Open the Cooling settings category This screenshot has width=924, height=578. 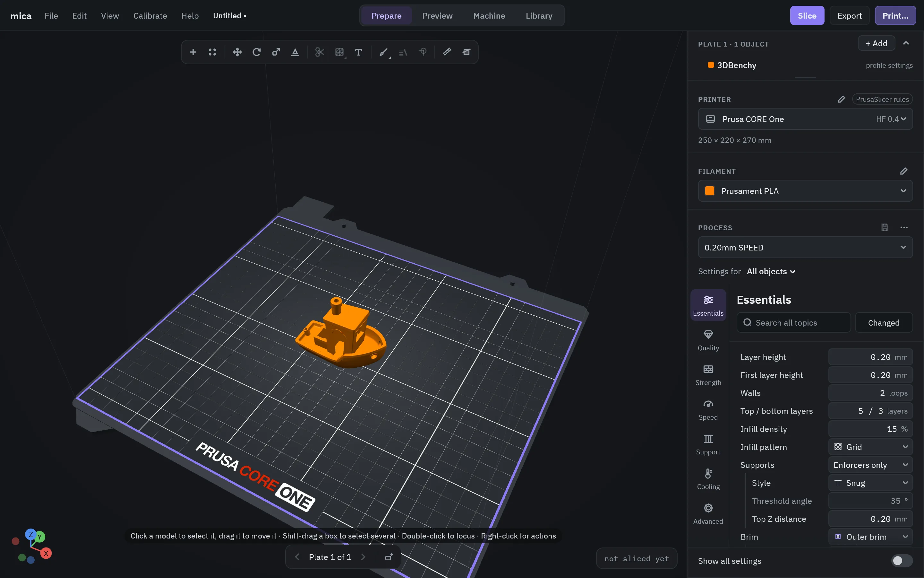coord(708,479)
